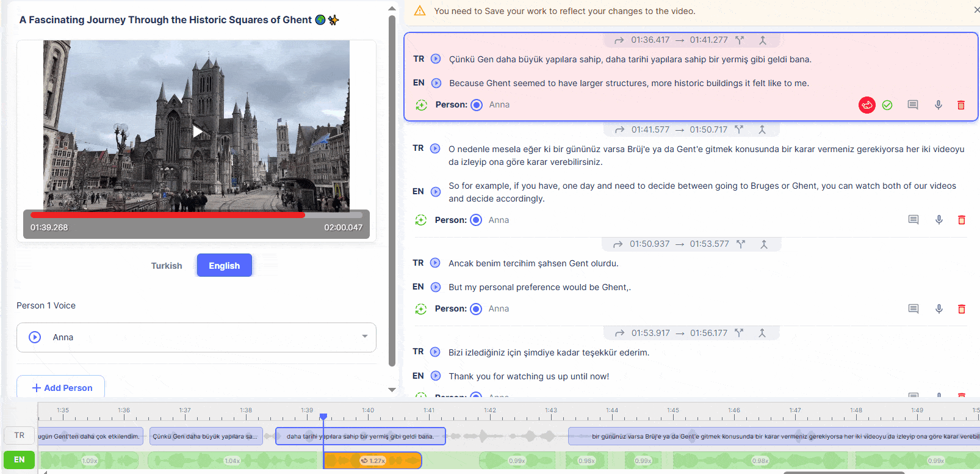Record voice for the Bruges or Ghent segment

coord(939,220)
